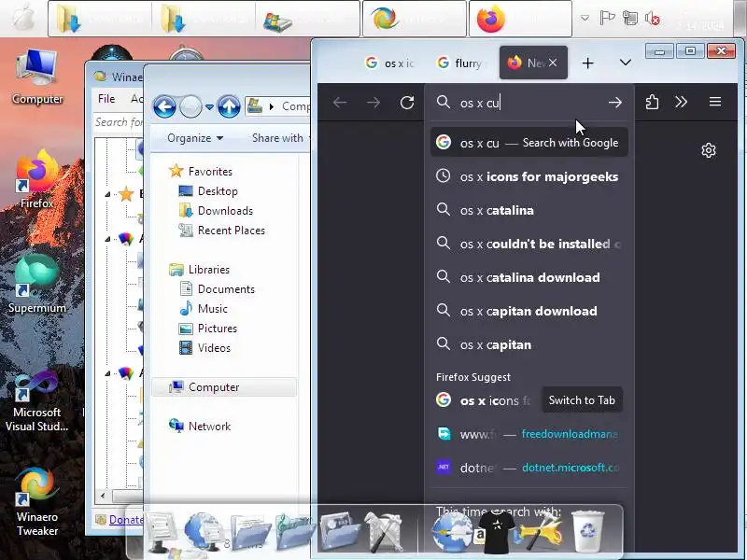The image size is (747, 560).
Task: Open Firefox extensions puzzle icon
Action: click(x=652, y=103)
